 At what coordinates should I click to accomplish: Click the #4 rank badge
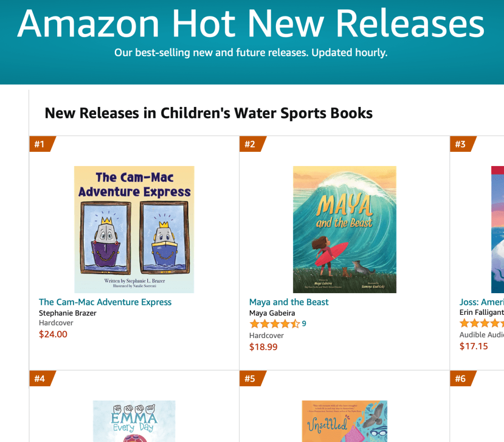[40, 379]
